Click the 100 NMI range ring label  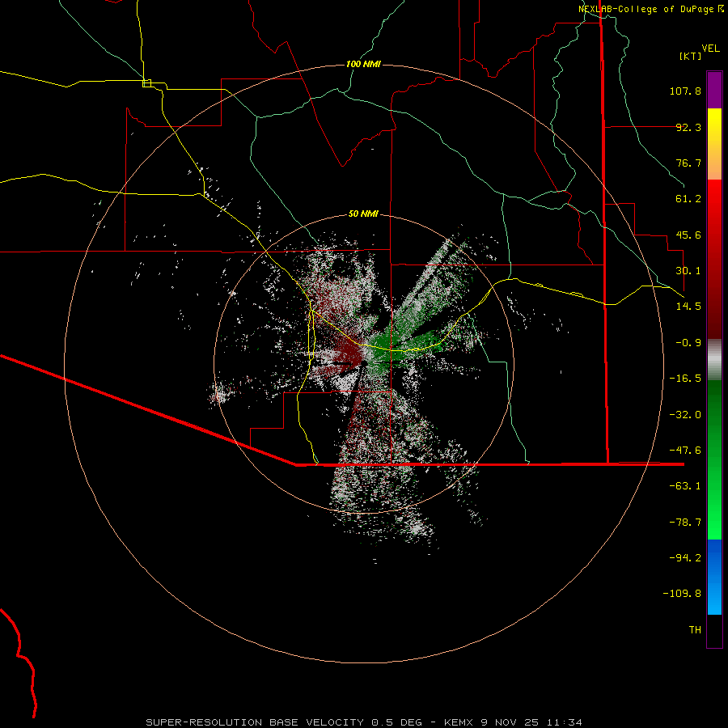tap(363, 64)
